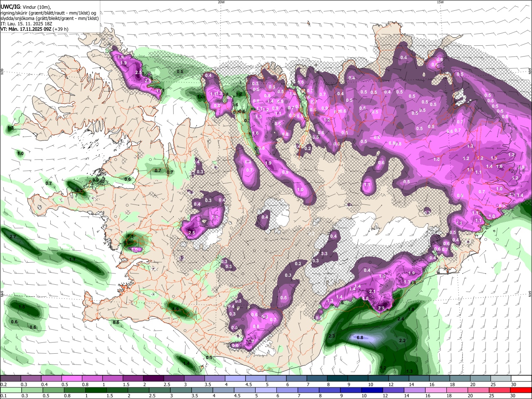Click the 0.2 label in the snow legend
This screenshot has height=399, width=532.
pyautogui.click(x=2, y=384)
